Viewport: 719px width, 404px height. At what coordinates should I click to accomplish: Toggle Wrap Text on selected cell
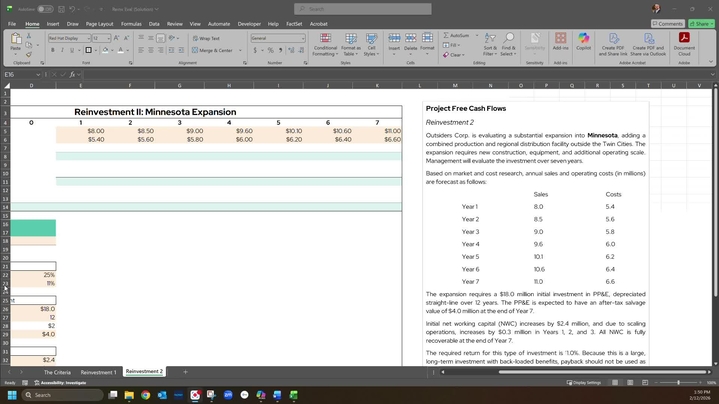207,38
